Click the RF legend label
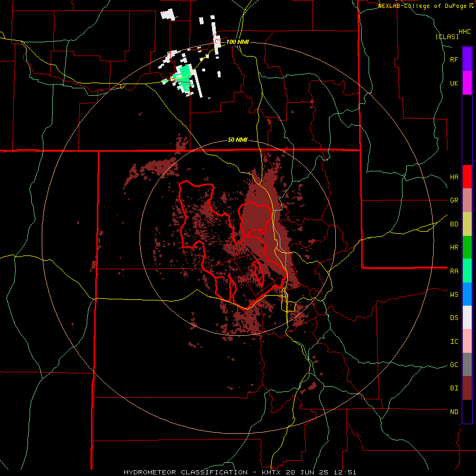This screenshot has width=476, height=476. pos(454,60)
